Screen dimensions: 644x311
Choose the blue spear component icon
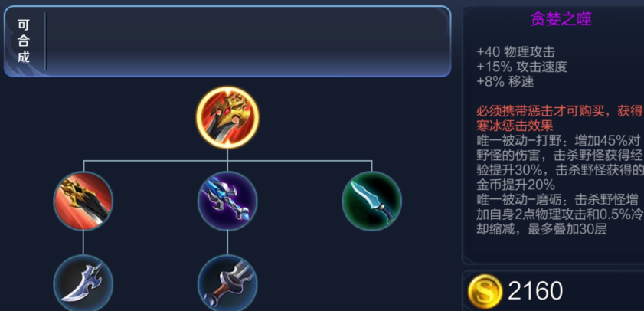point(227,201)
